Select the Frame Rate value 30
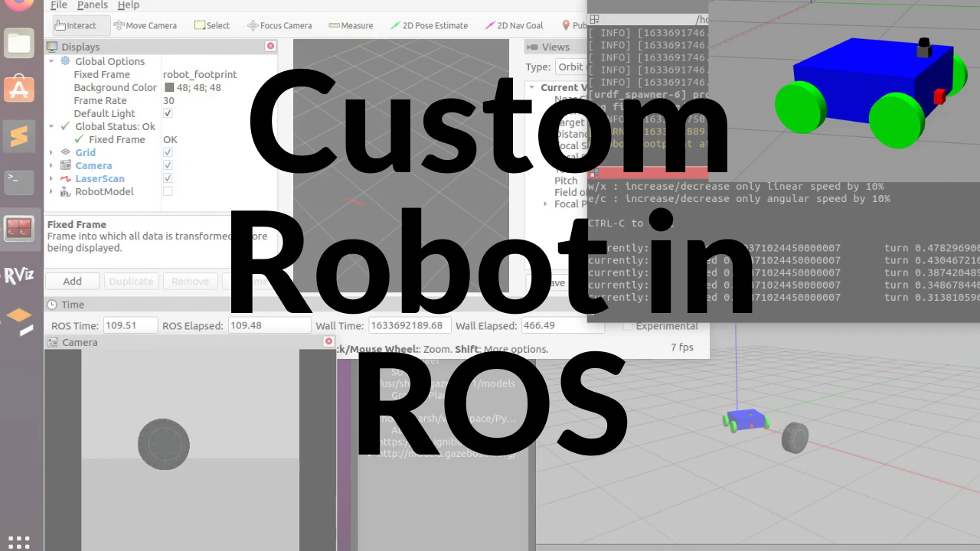The height and width of the screenshot is (551, 980). click(168, 100)
